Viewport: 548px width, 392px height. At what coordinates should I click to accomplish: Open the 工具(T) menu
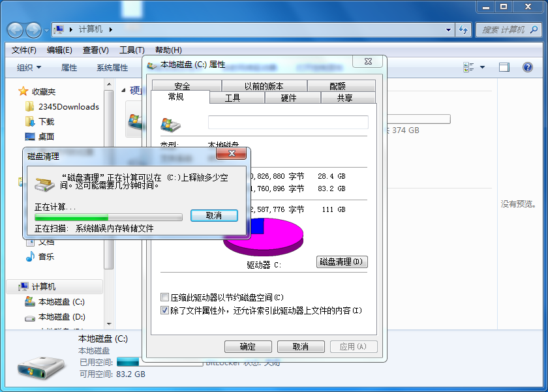pyautogui.click(x=132, y=50)
